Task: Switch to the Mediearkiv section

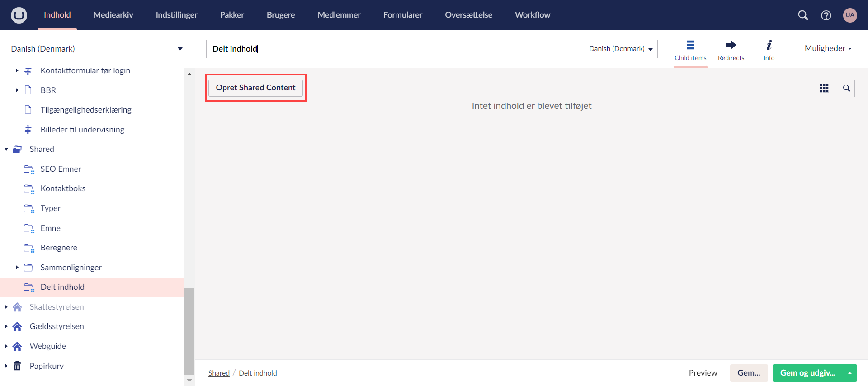Action: pyautogui.click(x=113, y=15)
